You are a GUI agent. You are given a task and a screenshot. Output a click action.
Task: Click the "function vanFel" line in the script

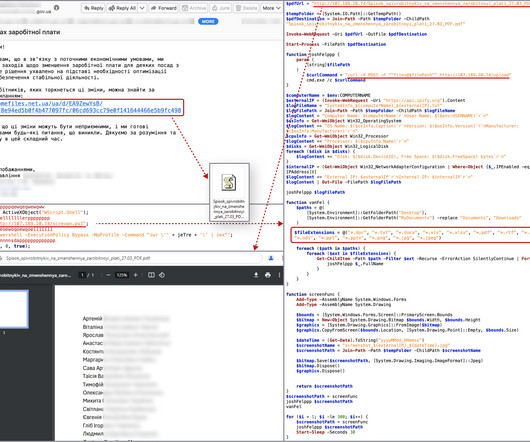pos(307,202)
